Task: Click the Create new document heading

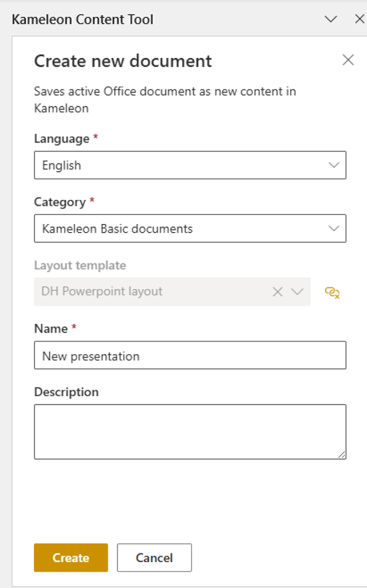Action: pos(123,61)
